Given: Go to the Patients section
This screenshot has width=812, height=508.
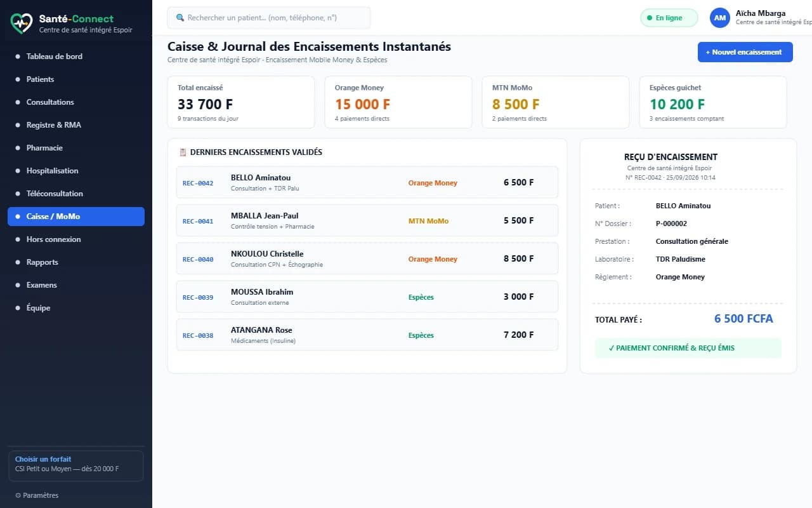Looking at the screenshot, I should pos(76,79).
